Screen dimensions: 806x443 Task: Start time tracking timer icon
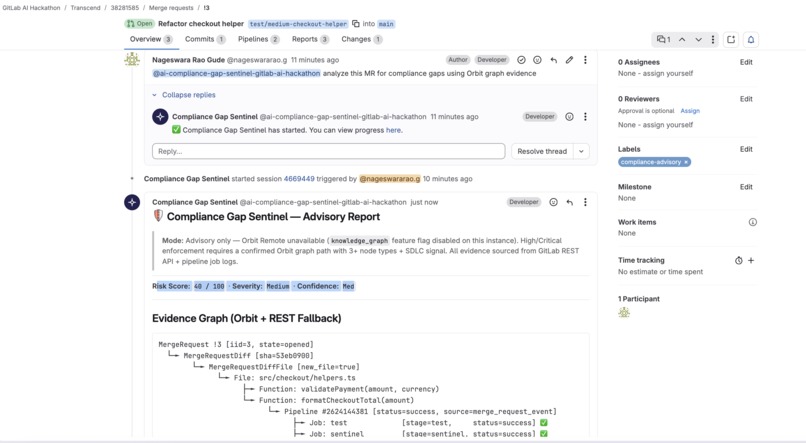[x=739, y=261]
